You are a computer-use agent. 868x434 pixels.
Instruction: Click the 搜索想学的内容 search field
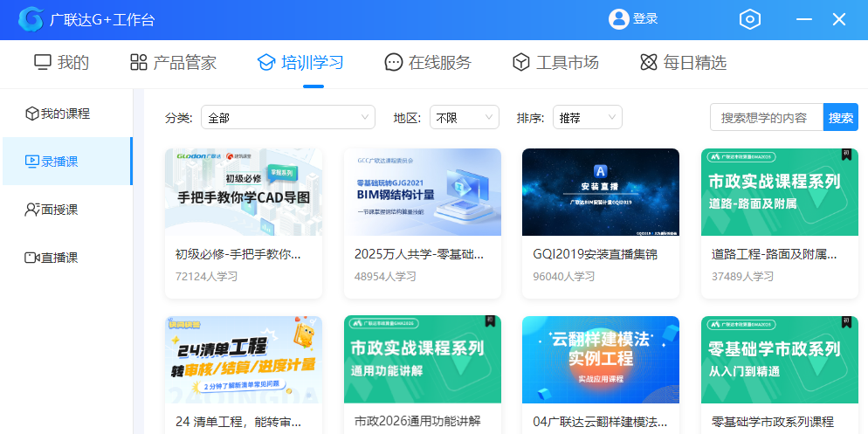tap(767, 117)
